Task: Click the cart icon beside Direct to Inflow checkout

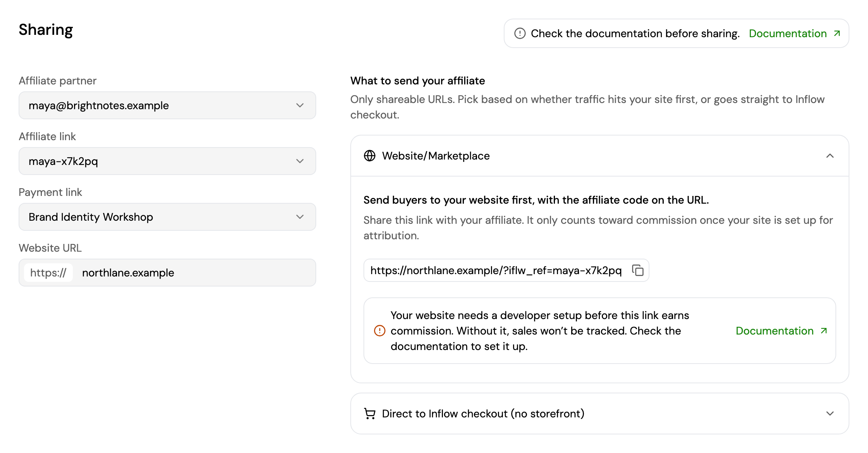Action: pos(370,414)
